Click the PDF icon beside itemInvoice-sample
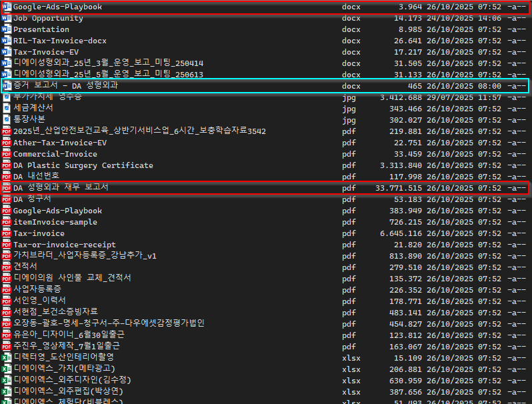Image resolution: width=532 pixels, height=404 pixels. coord(7,223)
